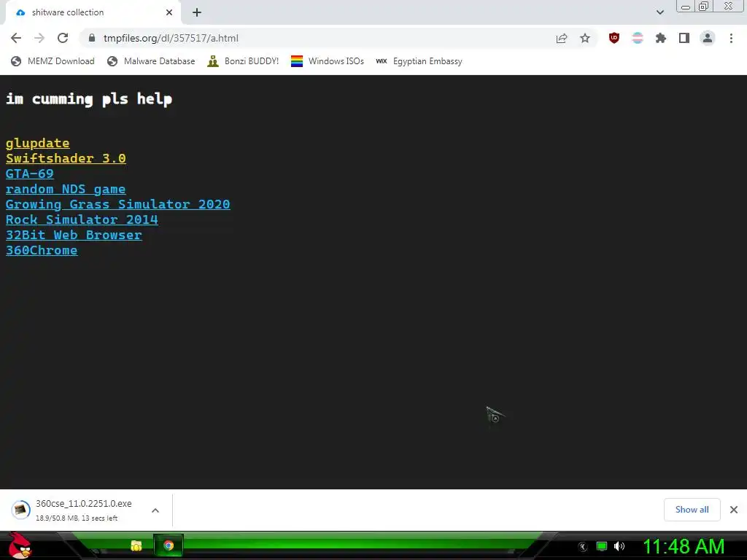The height and width of the screenshot is (560, 747).
Task: Bookmark this tab with the star icon
Action: click(585, 38)
